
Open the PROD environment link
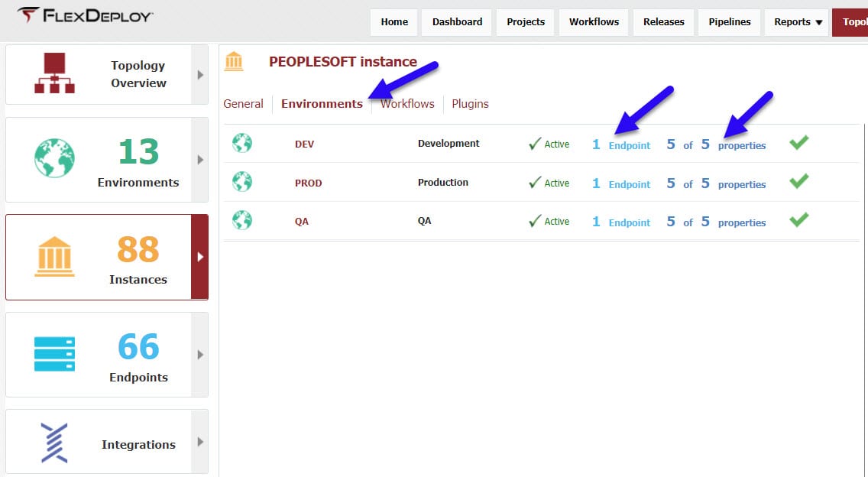click(x=308, y=183)
